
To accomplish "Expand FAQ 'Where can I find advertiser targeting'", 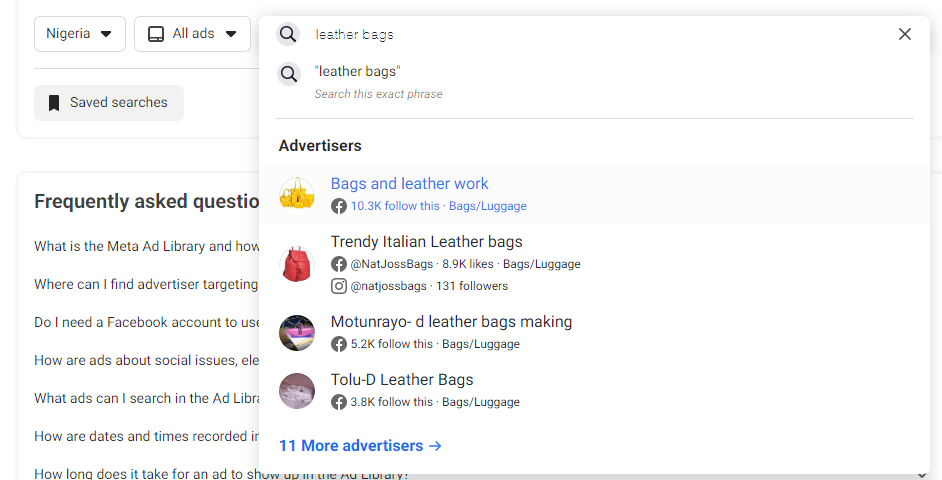I will tap(147, 284).
